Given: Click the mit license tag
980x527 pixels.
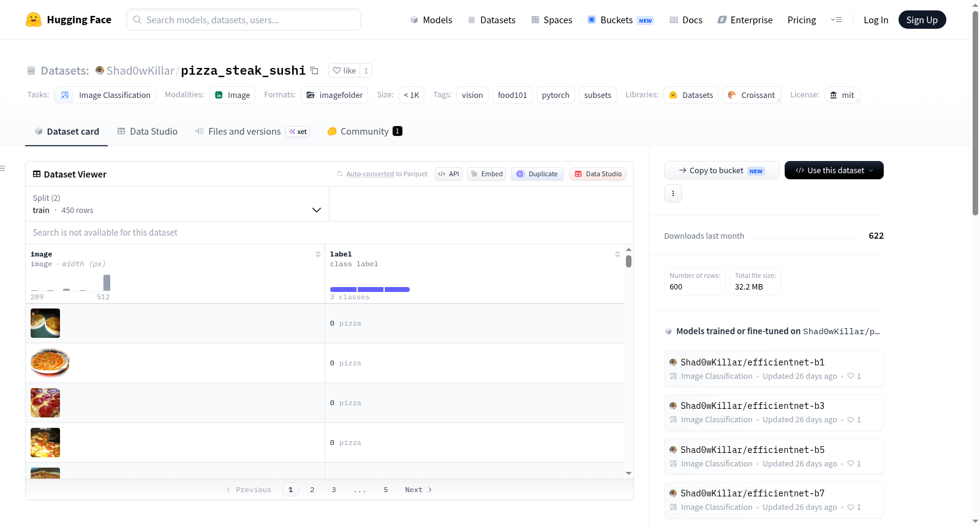Looking at the screenshot, I should tap(842, 95).
